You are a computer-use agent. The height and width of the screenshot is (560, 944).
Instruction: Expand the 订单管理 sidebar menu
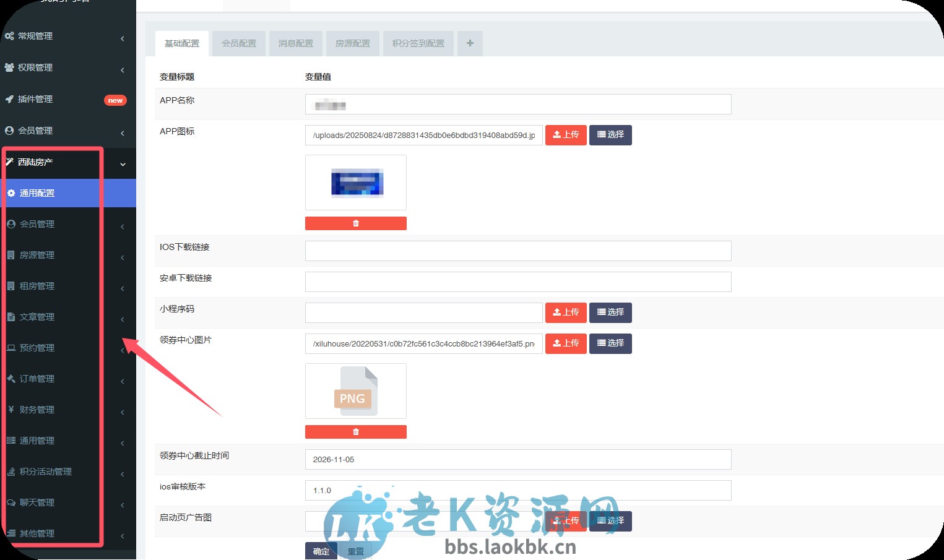coord(121,381)
